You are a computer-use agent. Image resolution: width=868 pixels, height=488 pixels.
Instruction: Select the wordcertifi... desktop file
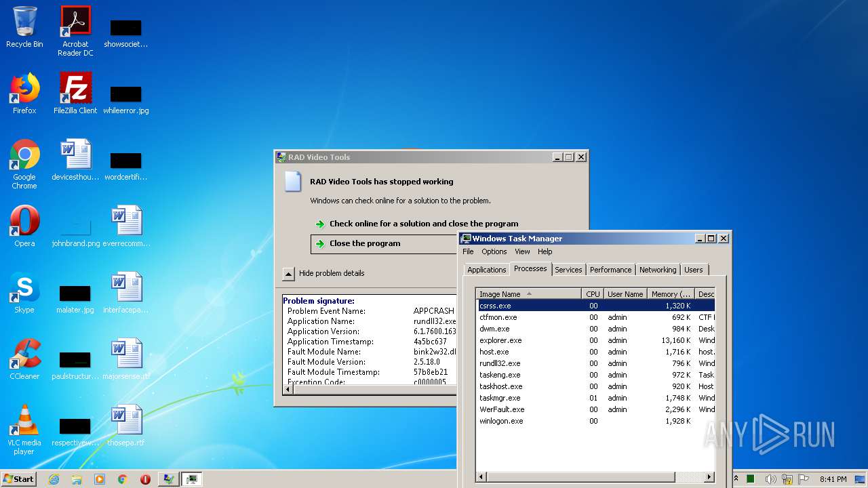click(x=125, y=165)
